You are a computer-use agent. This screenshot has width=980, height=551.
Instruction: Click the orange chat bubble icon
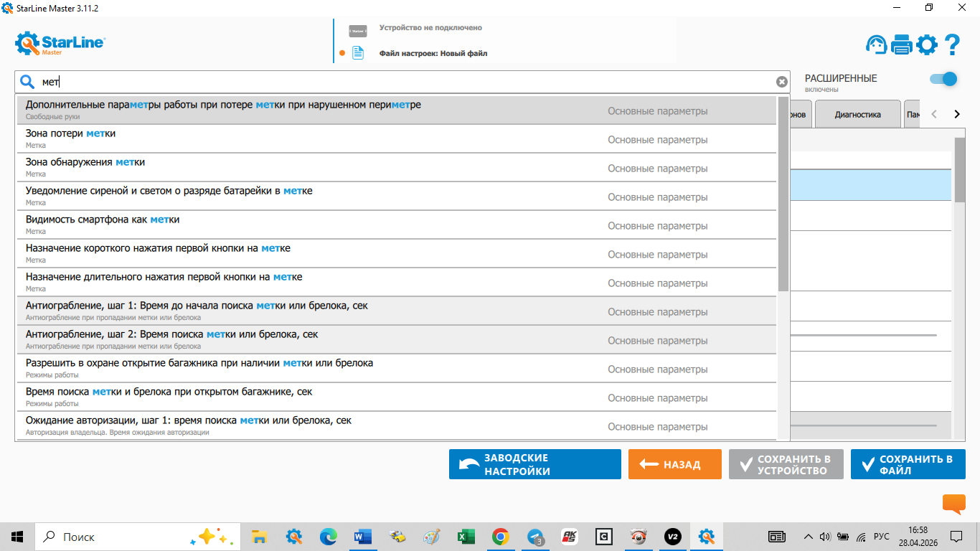(x=953, y=504)
